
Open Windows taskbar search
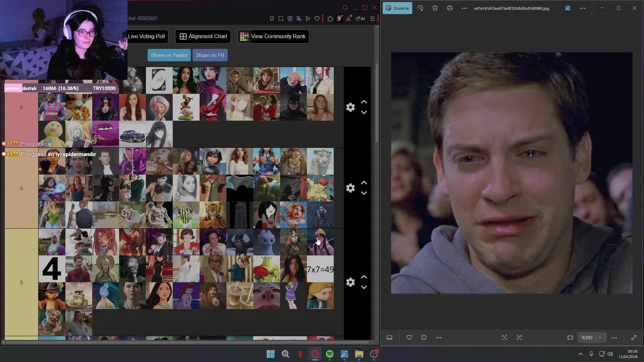pyautogui.click(x=285, y=354)
